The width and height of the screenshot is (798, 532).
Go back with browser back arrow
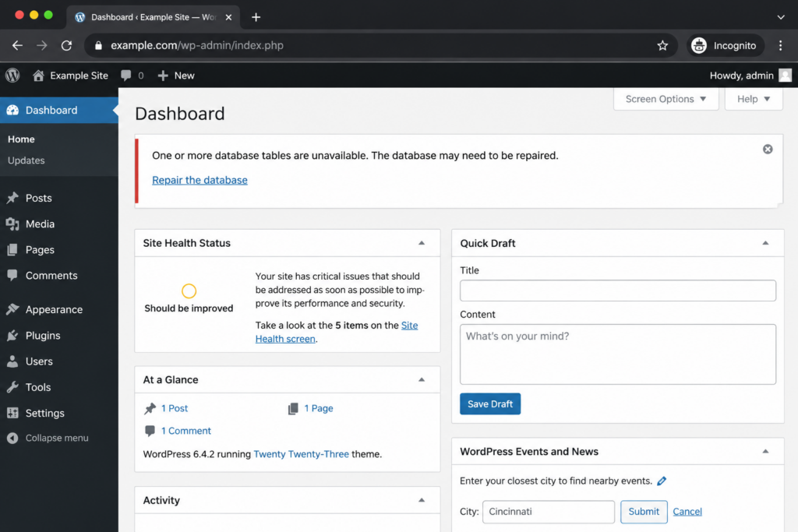[x=17, y=45]
